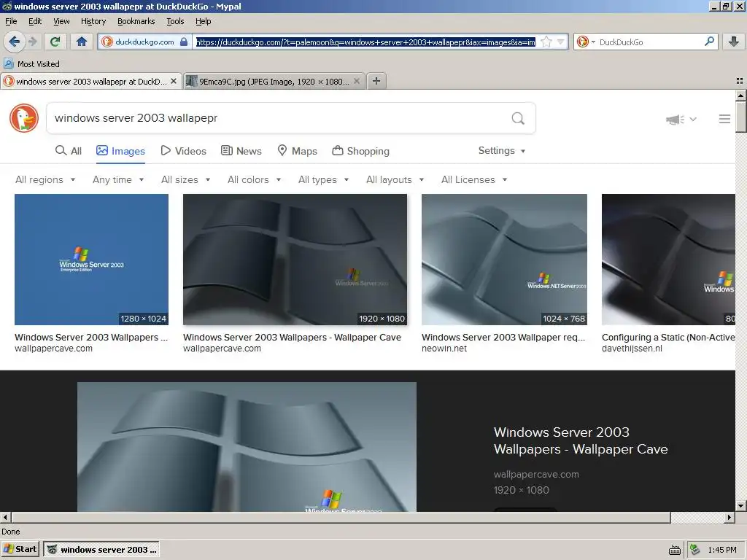Switch to the Shopping results tab
The width and height of the screenshot is (747, 560).
point(360,151)
